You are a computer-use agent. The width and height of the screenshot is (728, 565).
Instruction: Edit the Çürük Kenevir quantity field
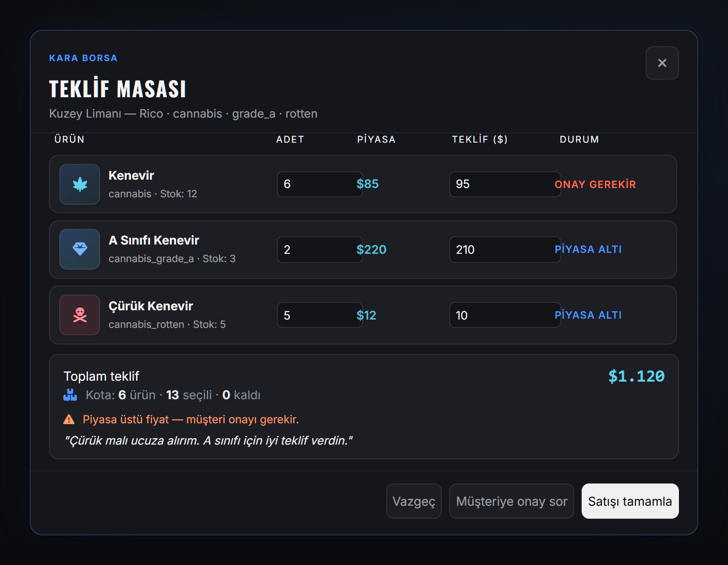point(320,315)
